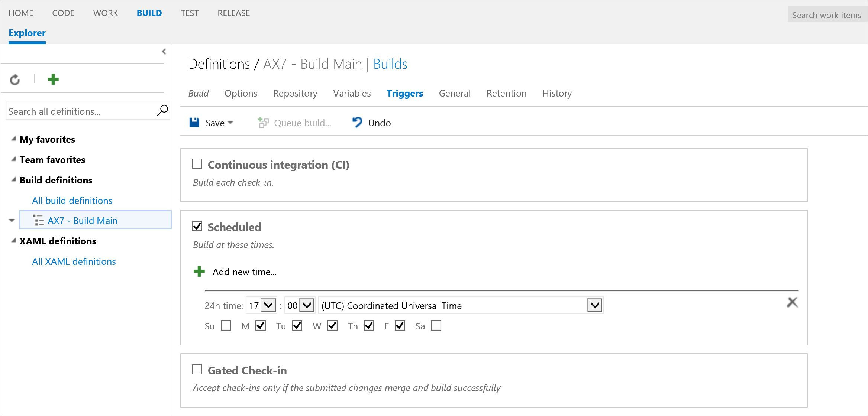Switch to the Build tab

click(x=199, y=93)
